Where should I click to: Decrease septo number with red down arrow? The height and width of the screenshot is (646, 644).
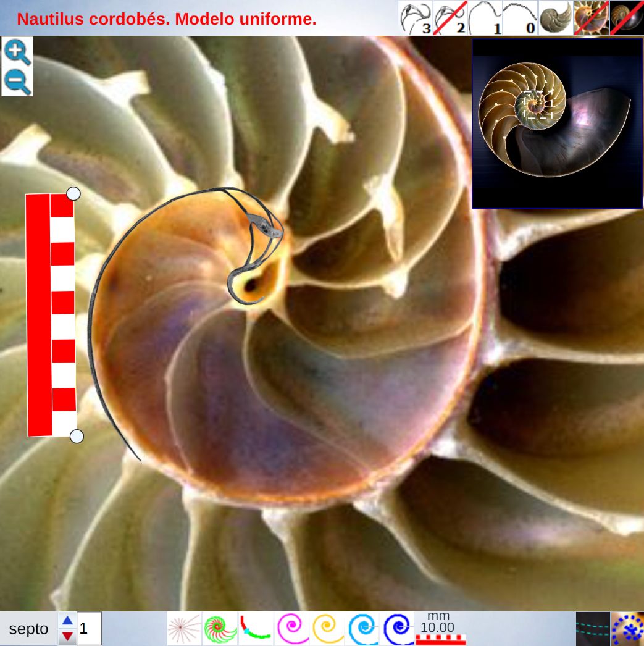[x=67, y=637]
